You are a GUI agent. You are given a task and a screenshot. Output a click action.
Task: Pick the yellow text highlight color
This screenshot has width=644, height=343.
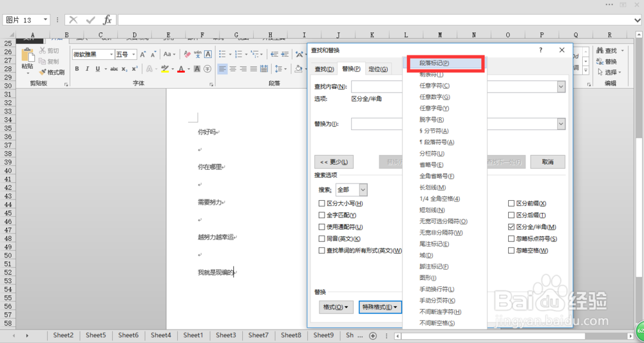(165, 69)
